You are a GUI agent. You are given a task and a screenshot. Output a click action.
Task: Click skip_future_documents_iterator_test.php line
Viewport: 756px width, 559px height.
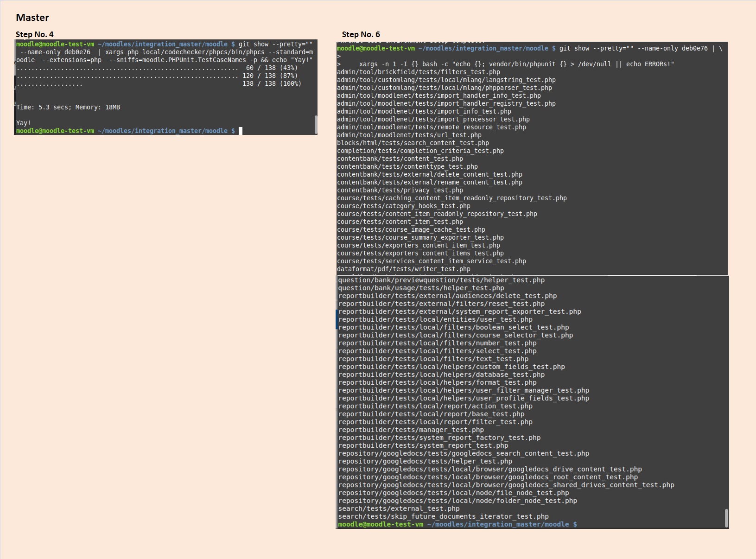point(444,516)
